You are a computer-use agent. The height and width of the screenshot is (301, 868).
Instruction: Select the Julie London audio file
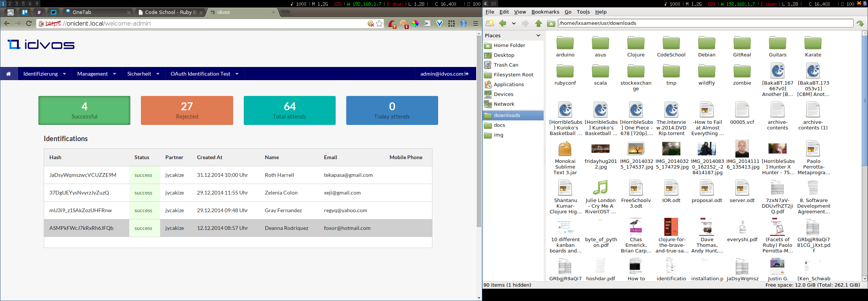601,197
